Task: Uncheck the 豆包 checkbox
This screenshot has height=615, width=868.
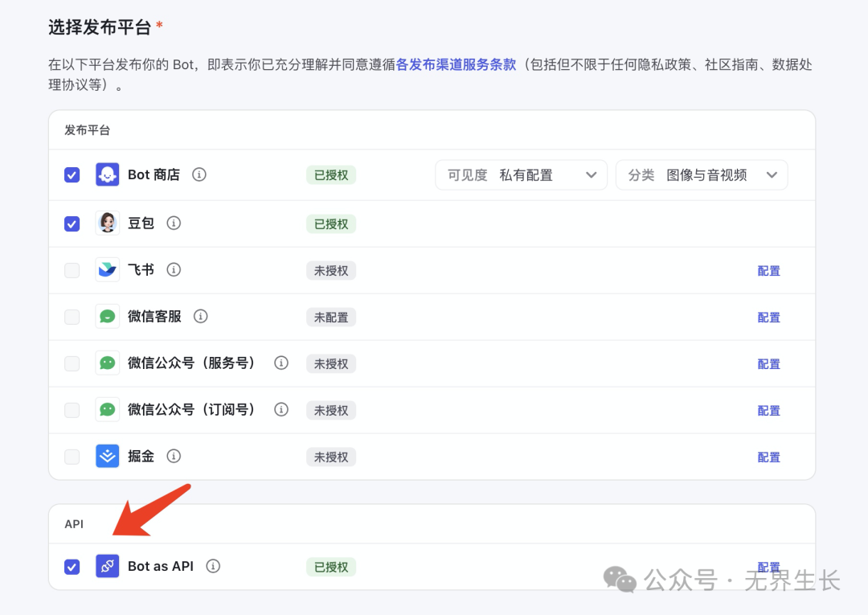Action: pos(72,224)
